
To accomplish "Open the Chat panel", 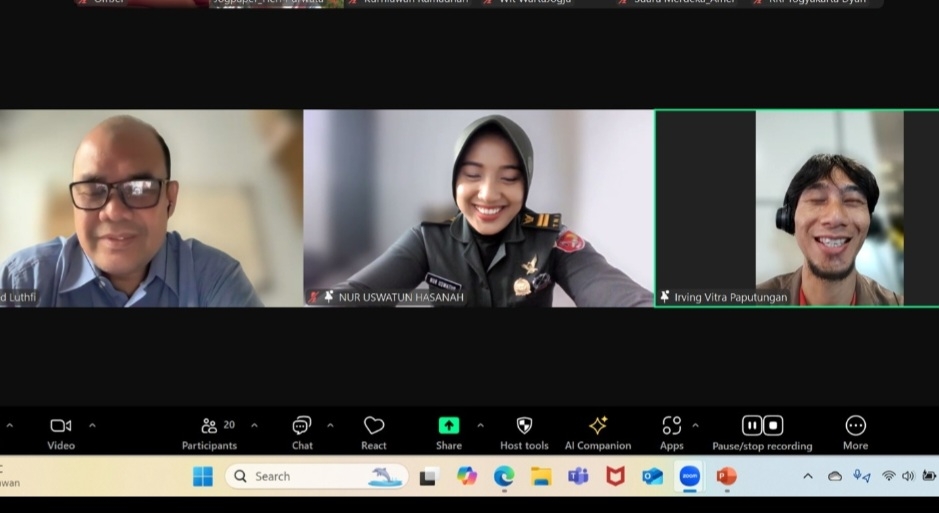I will (302, 433).
